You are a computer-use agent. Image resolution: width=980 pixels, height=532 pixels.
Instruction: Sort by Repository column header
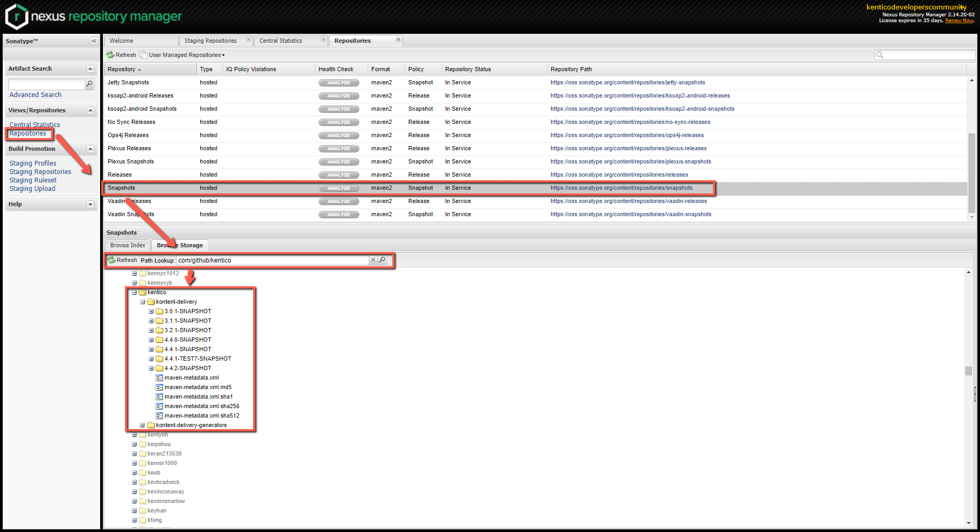pyautogui.click(x=150, y=69)
